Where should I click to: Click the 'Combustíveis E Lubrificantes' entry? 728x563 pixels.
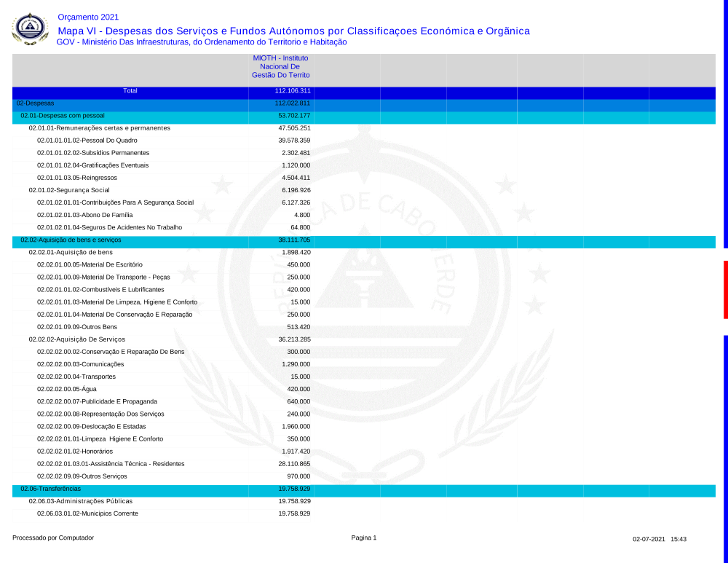coord(100,290)
